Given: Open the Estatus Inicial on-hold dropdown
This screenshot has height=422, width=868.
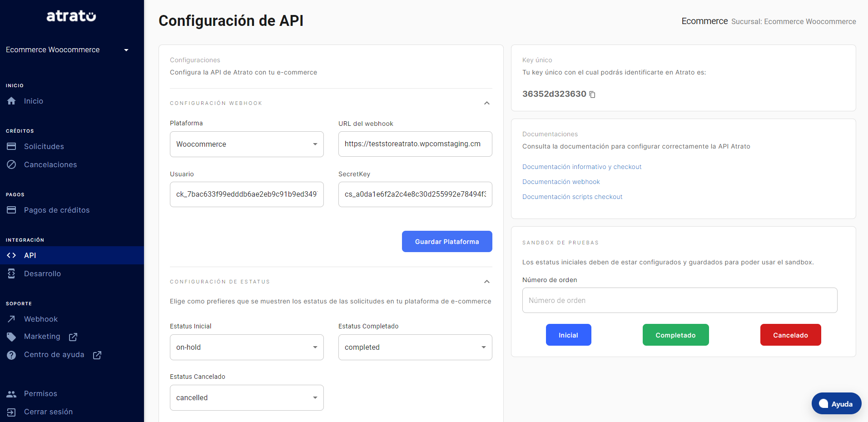Looking at the screenshot, I should [x=247, y=347].
